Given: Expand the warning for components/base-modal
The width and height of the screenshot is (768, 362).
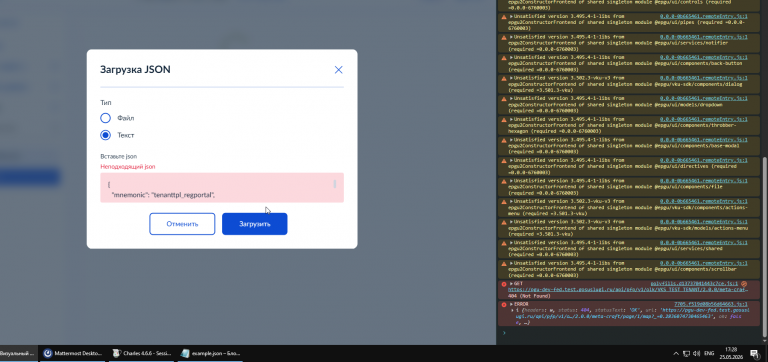Looking at the screenshot, I should tap(511, 140).
